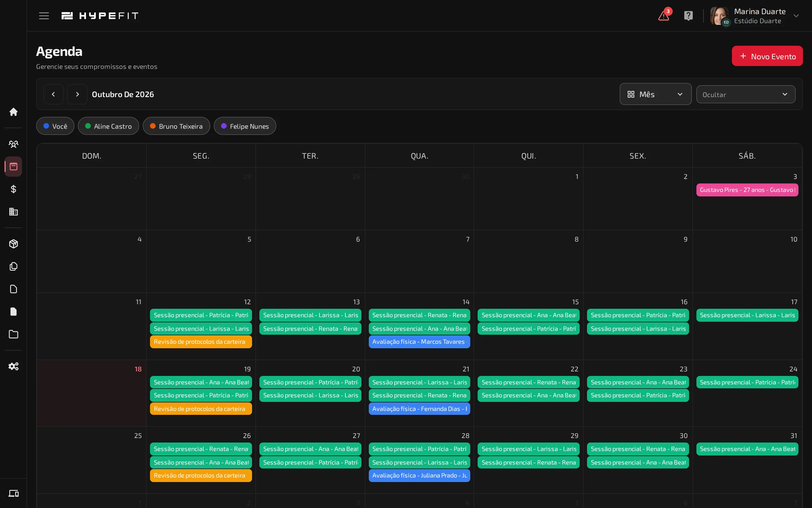
Task: Click the Novo Evento button
Action: (767, 56)
